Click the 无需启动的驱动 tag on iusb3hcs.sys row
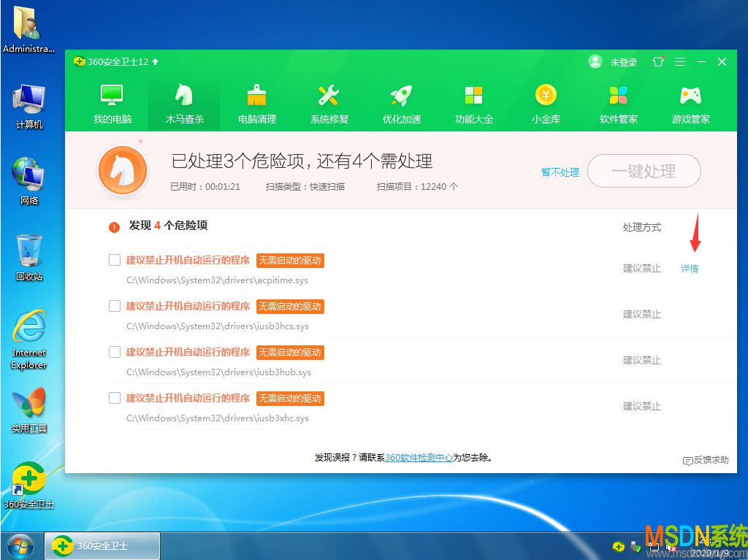748x560 pixels. coord(290,306)
